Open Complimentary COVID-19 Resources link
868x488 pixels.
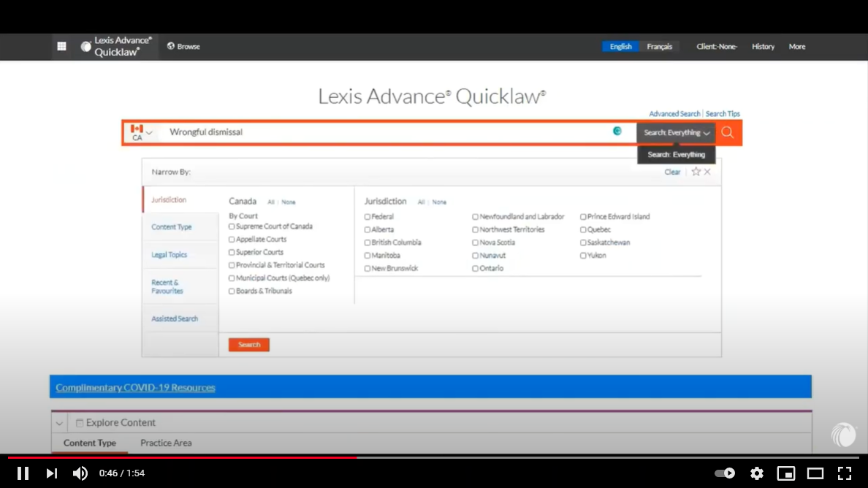[x=135, y=387]
